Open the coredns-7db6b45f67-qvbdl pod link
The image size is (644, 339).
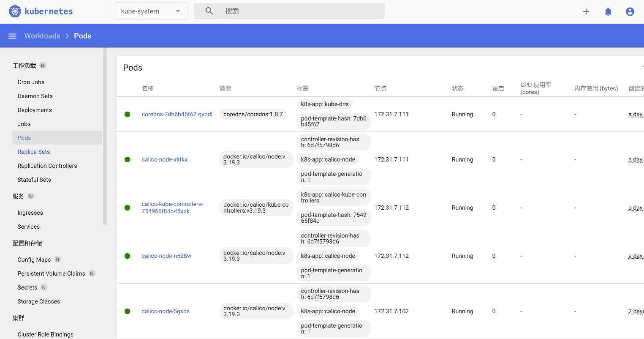[177, 115]
